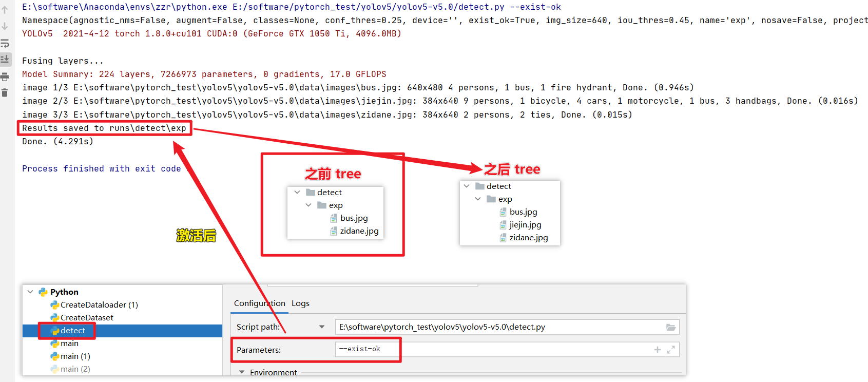The height and width of the screenshot is (382, 868).
Task: Click the main configuration Python icon
Action: coord(54,343)
